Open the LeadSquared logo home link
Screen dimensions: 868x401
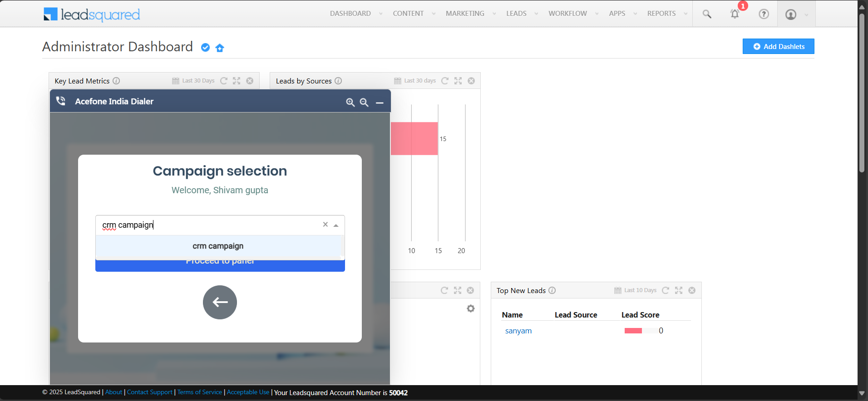[x=92, y=15]
